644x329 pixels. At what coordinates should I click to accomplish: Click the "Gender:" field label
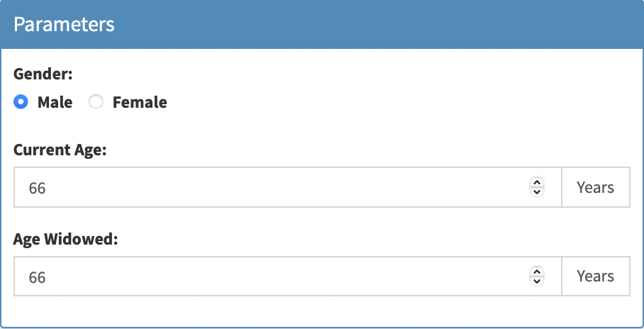pyautogui.click(x=43, y=74)
